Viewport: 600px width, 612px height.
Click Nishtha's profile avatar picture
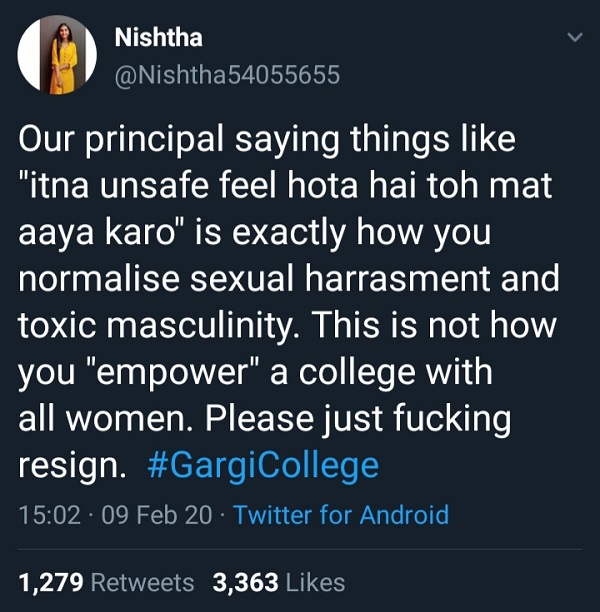click(57, 56)
